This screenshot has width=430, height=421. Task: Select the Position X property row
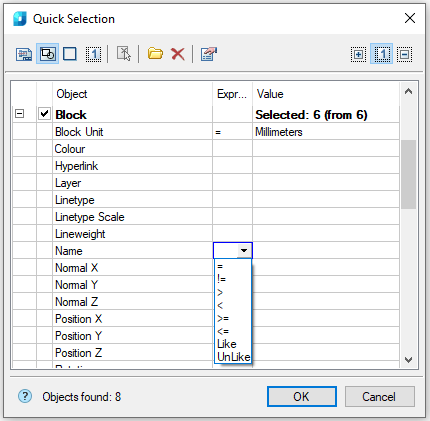(x=206, y=319)
